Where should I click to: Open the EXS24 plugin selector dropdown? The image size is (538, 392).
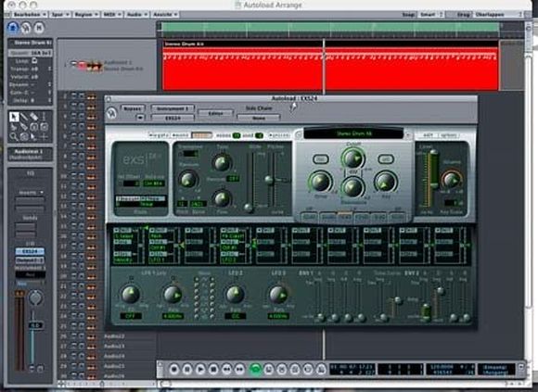click(x=173, y=118)
